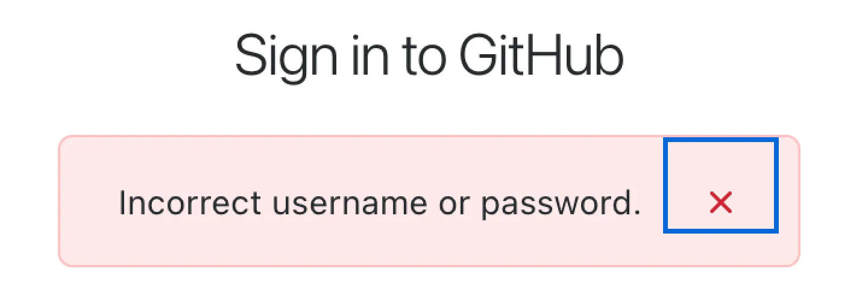Dismiss the incorrect password error banner

[x=721, y=185]
